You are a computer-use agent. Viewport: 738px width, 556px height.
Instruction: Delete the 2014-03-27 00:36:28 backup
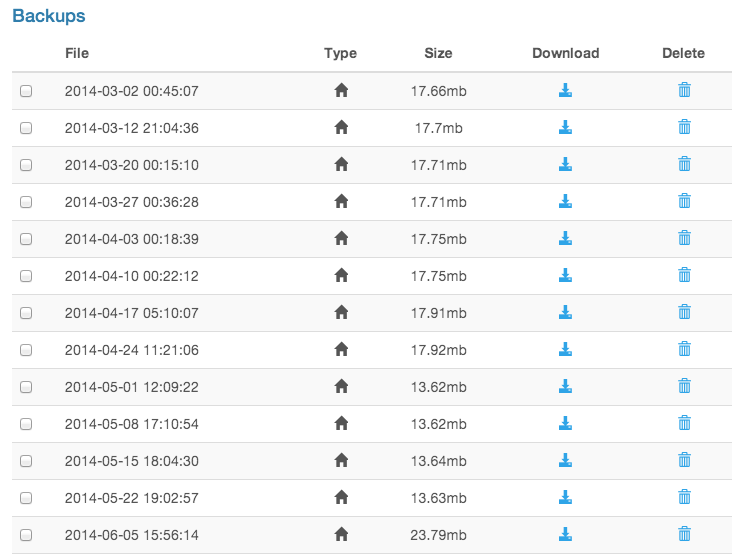pos(684,201)
